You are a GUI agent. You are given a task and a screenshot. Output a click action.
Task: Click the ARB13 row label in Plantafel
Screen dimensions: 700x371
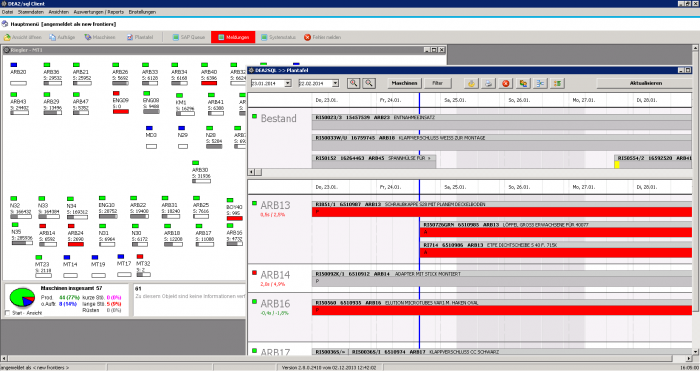(275, 205)
